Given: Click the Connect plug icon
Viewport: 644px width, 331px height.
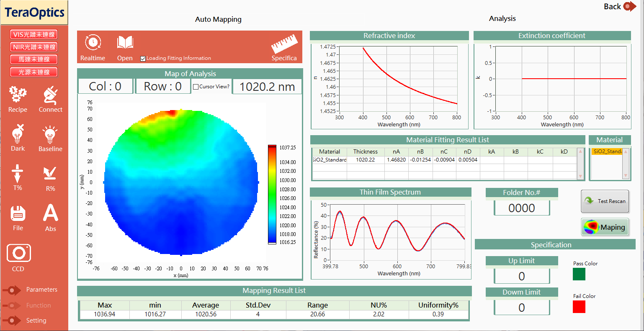Looking at the screenshot, I should (50, 95).
